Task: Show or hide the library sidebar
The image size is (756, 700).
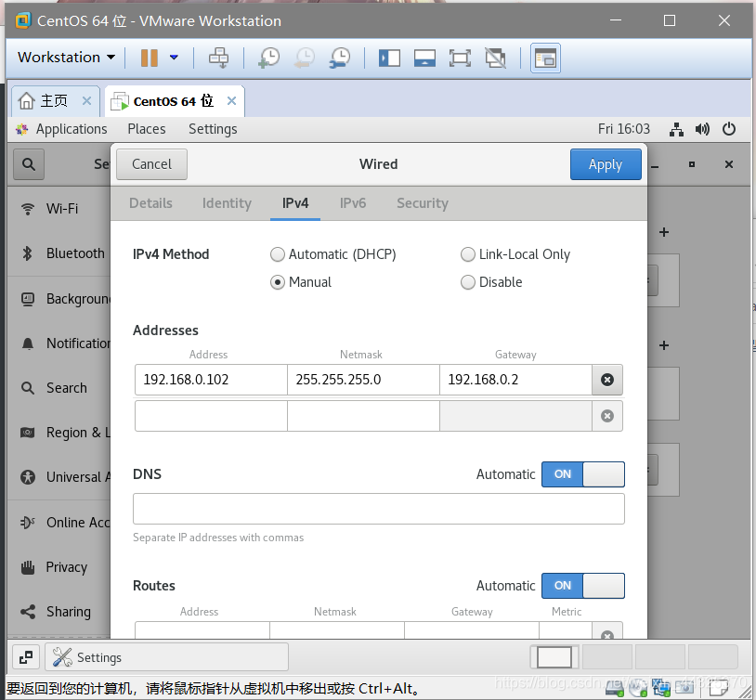Action: pos(389,58)
